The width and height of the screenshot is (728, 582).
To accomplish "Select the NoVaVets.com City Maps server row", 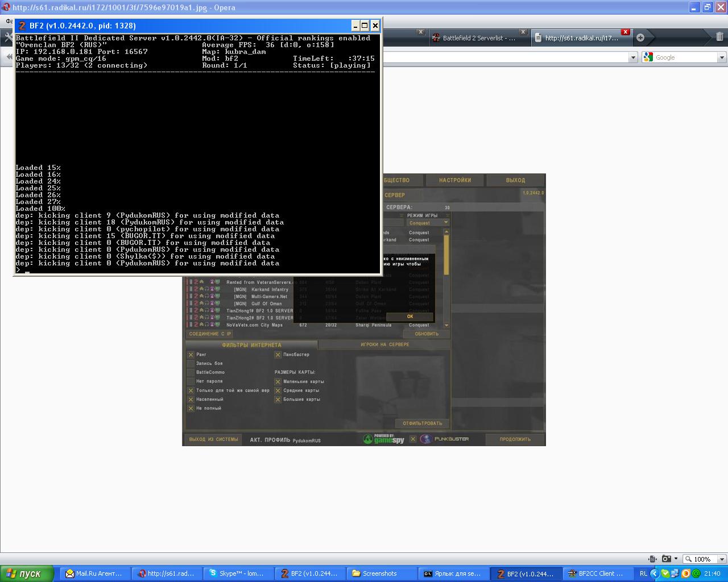I will click(x=316, y=325).
